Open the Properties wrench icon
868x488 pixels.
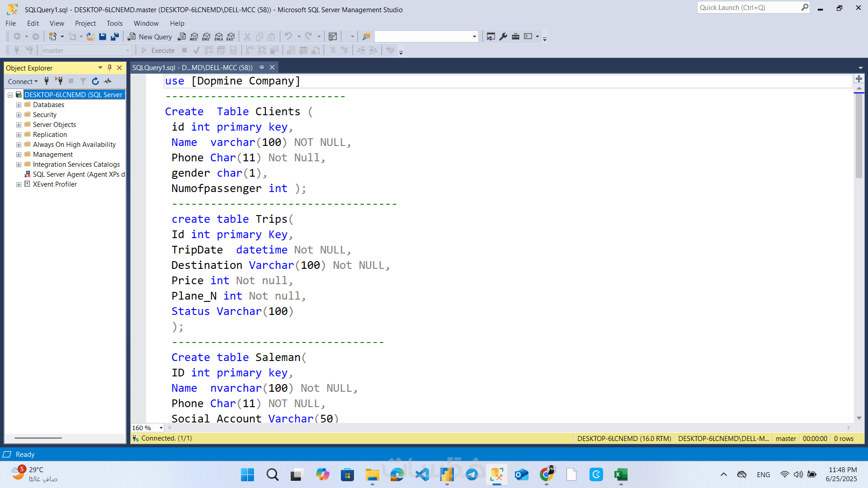(503, 37)
